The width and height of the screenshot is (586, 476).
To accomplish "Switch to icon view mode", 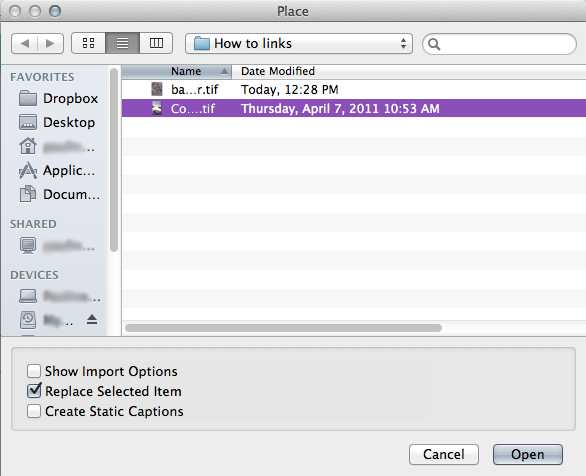I will 88,43.
